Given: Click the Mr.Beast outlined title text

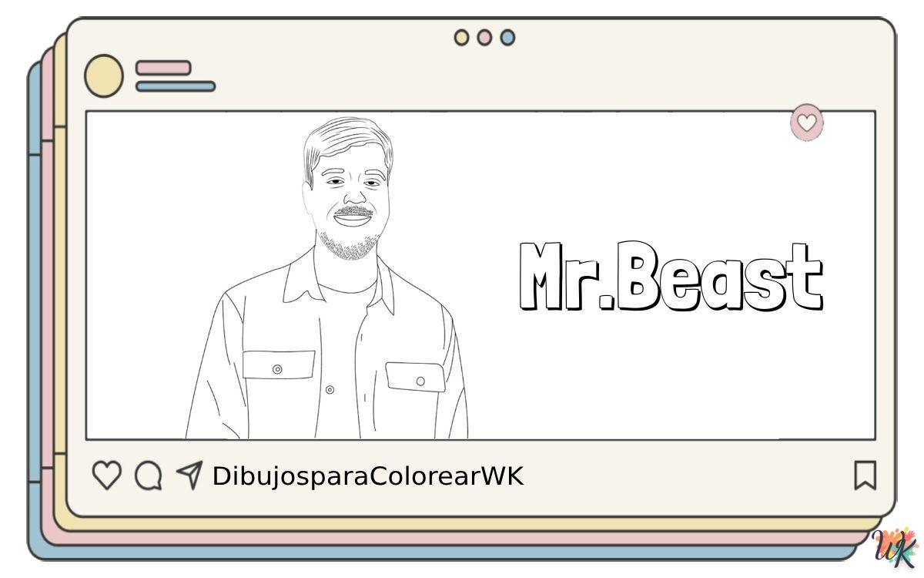Looking at the screenshot, I should 671,277.
